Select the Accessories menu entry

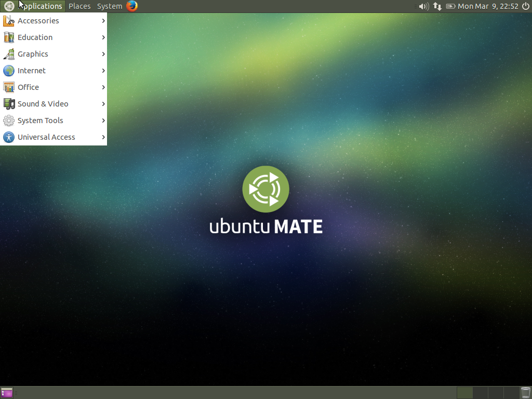tap(54, 21)
